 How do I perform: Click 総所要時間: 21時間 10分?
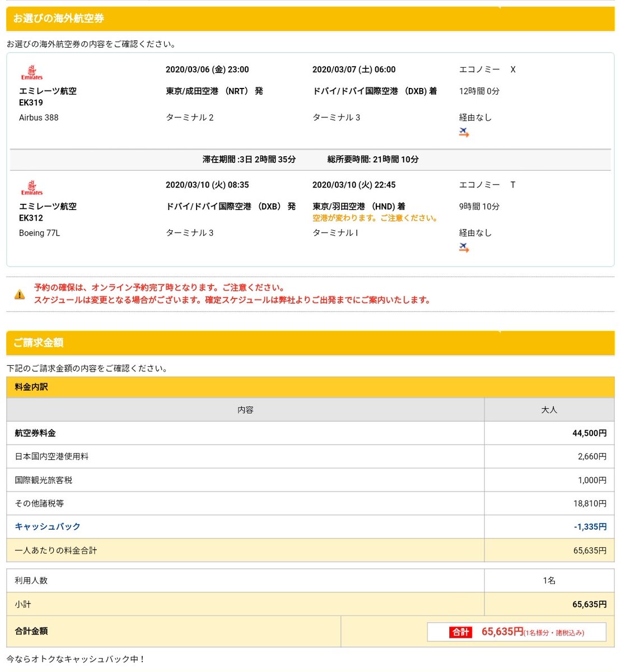coord(373,160)
